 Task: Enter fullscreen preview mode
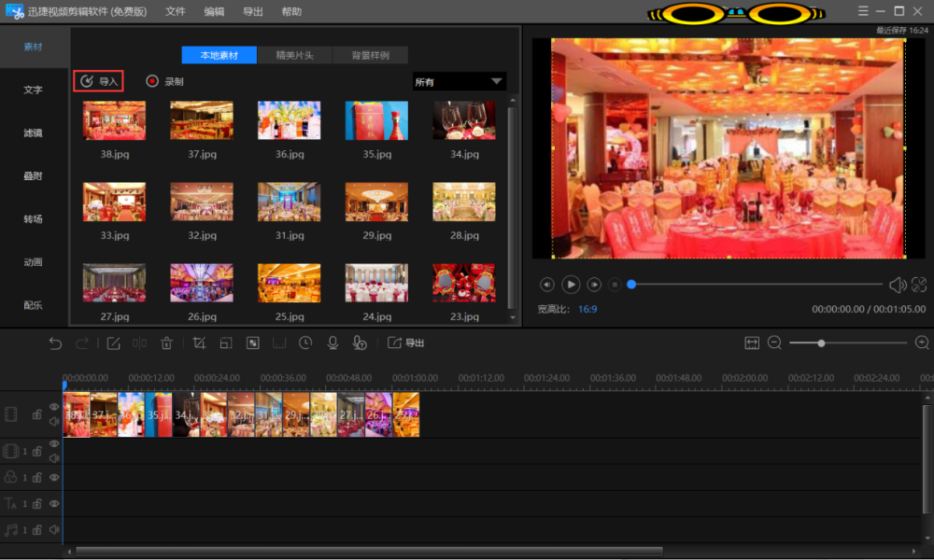(919, 285)
